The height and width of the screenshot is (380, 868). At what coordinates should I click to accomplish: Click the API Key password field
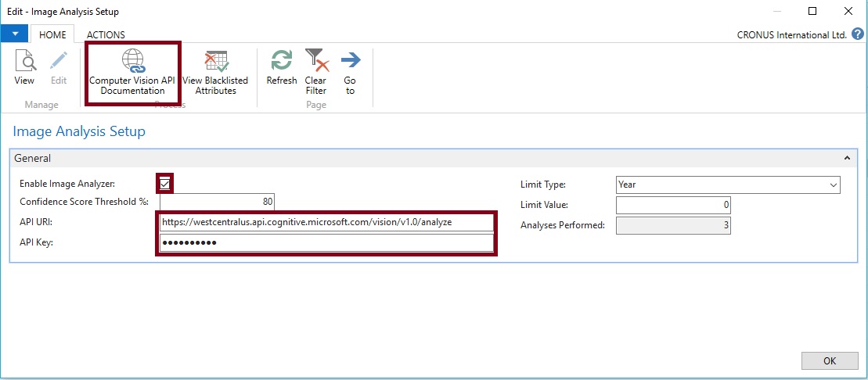(326, 243)
